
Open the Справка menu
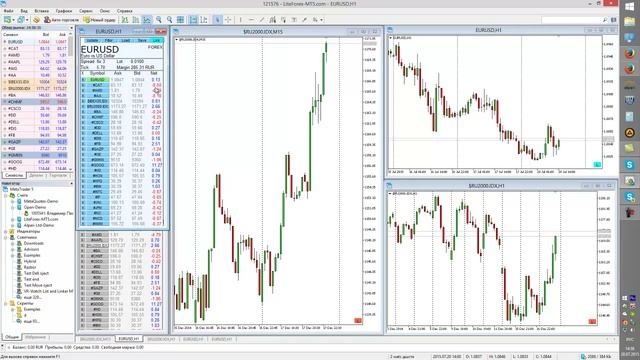tap(124, 11)
